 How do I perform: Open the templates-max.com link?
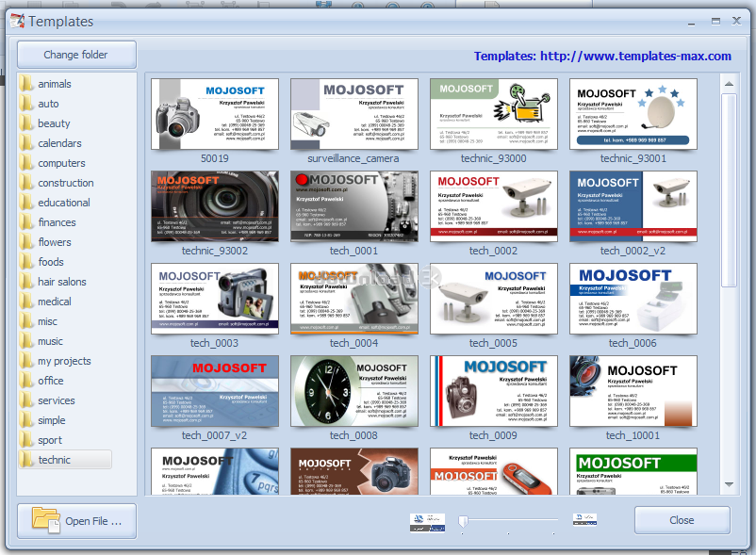[602, 56]
